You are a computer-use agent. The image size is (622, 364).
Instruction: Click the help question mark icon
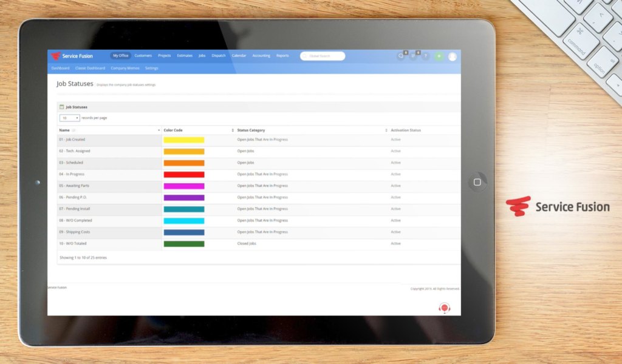coord(425,56)
